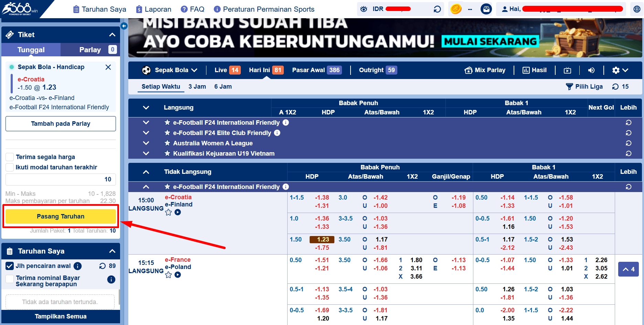This screenshot has width=644, height=325.
Task: Collapse the e-Football F24 International Friendly section
Action: click(146, 187)
